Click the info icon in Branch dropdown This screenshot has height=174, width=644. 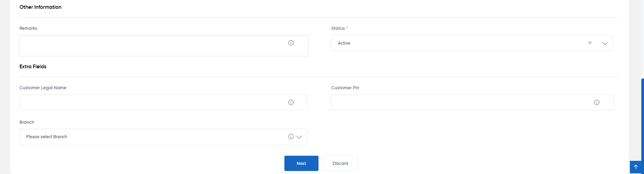click(x=291, y=136)
